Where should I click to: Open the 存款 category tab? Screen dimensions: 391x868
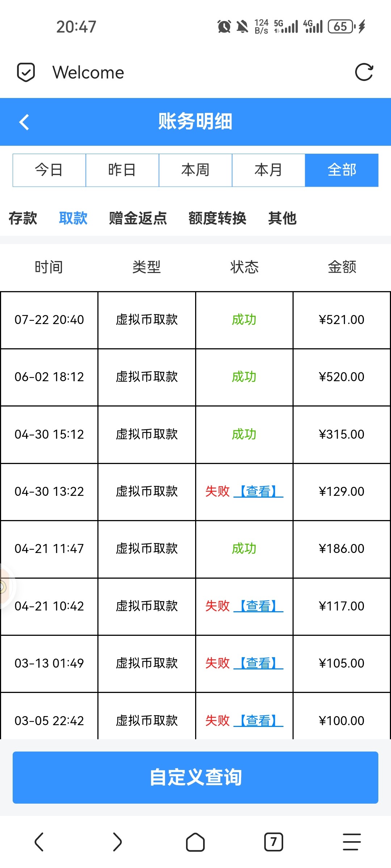tap(23, 218)
